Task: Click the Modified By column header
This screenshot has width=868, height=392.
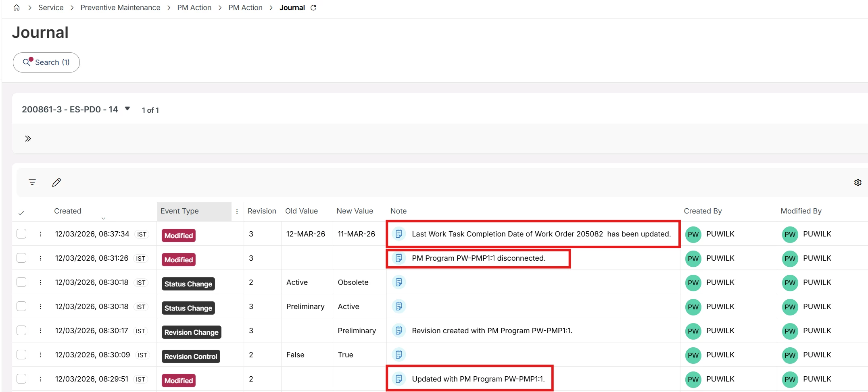Action: point(801,211)
